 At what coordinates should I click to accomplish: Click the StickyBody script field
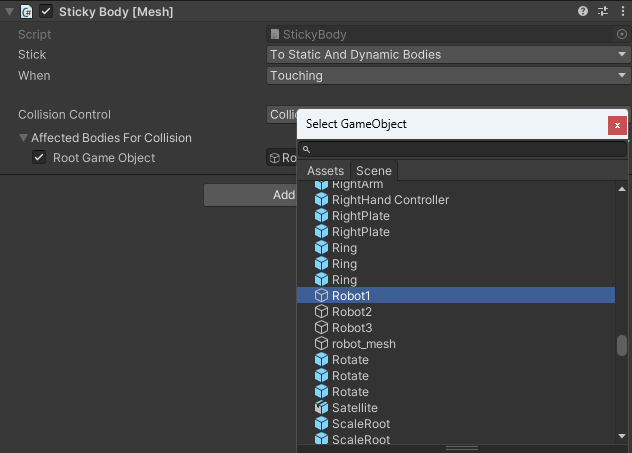click(441, 34)
